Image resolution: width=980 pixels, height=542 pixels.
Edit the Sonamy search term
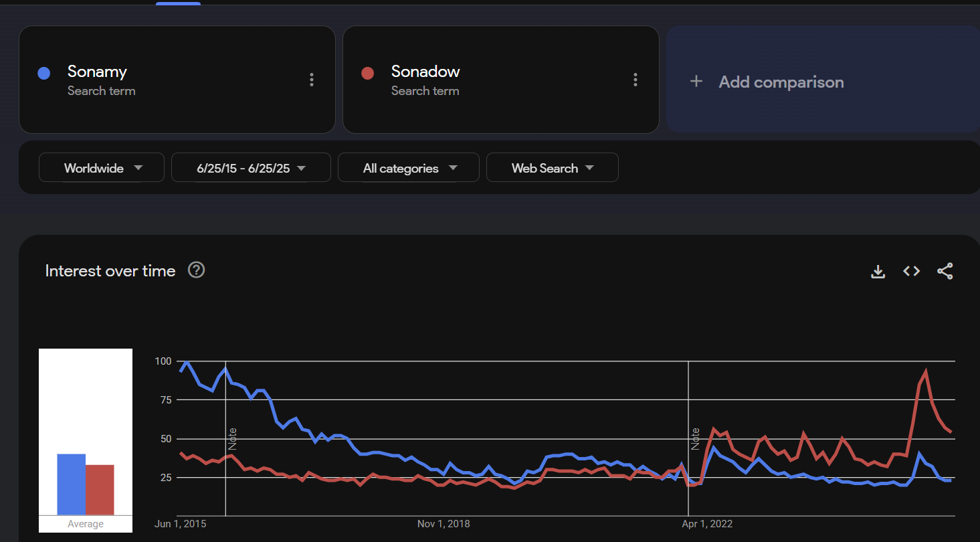coord(97,72)
